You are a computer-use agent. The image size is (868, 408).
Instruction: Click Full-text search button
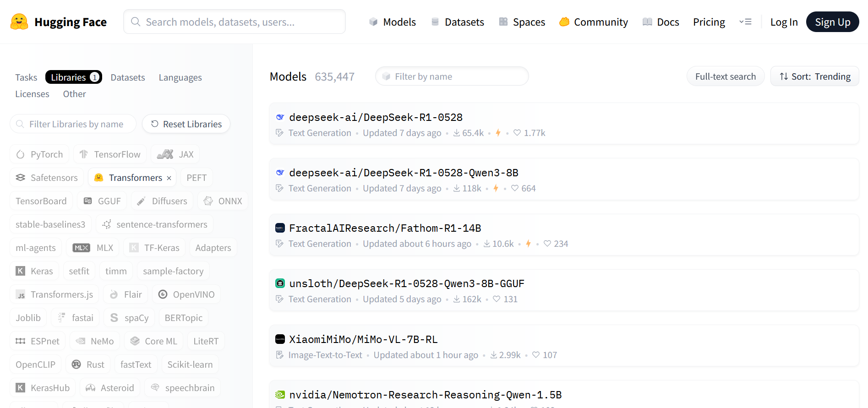[726, 76]
